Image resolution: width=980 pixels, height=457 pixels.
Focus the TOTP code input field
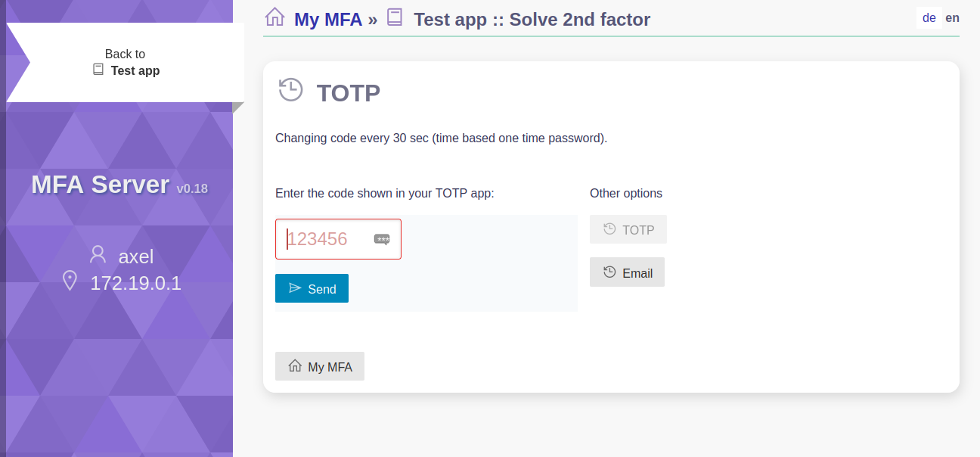point(338,239)
